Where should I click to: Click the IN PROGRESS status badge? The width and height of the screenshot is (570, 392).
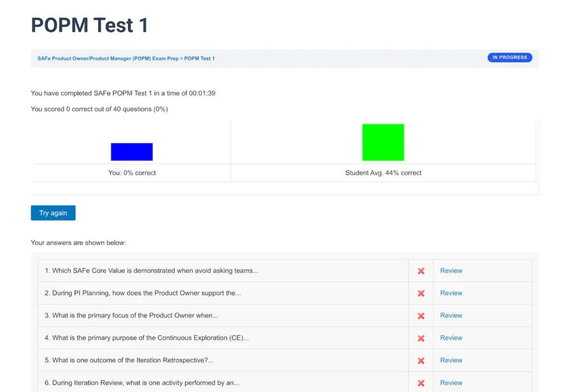[x=509, y=57]
